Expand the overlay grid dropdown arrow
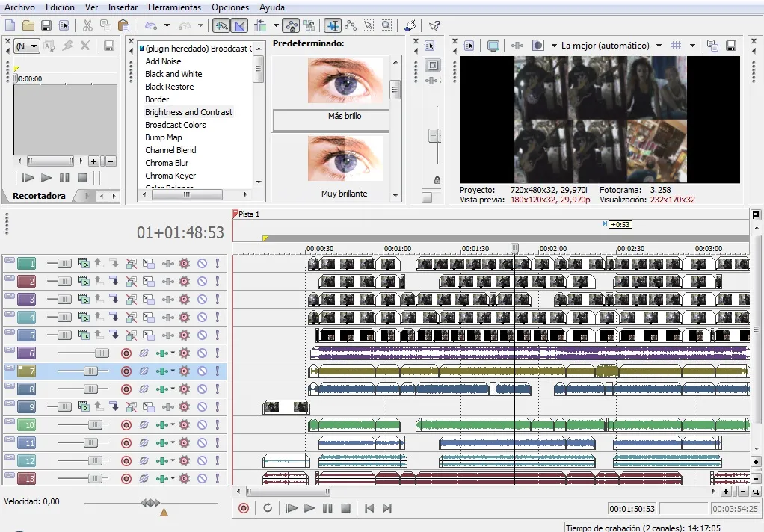Screen dimensions: 764x532 (x=692, y=46)
